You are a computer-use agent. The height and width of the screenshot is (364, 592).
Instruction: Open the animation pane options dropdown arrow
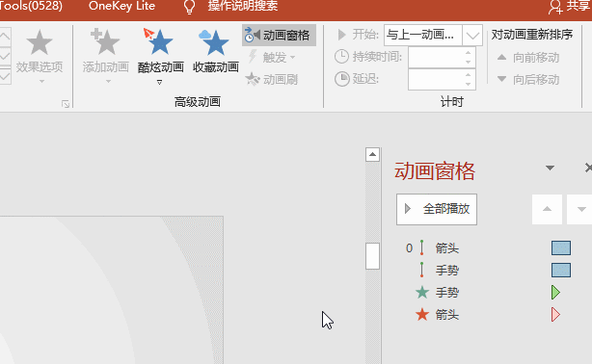(x=550, y=168)
